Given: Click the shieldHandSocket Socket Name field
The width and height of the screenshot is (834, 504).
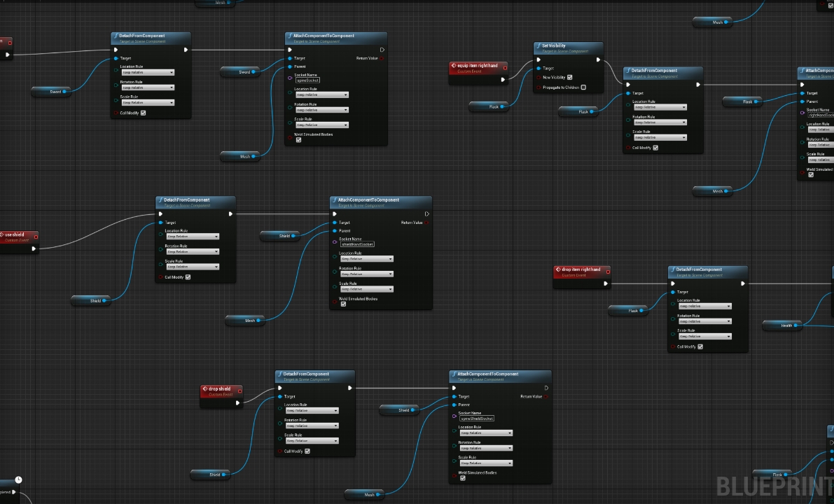Looking at the screenshot, I should 357,244.
